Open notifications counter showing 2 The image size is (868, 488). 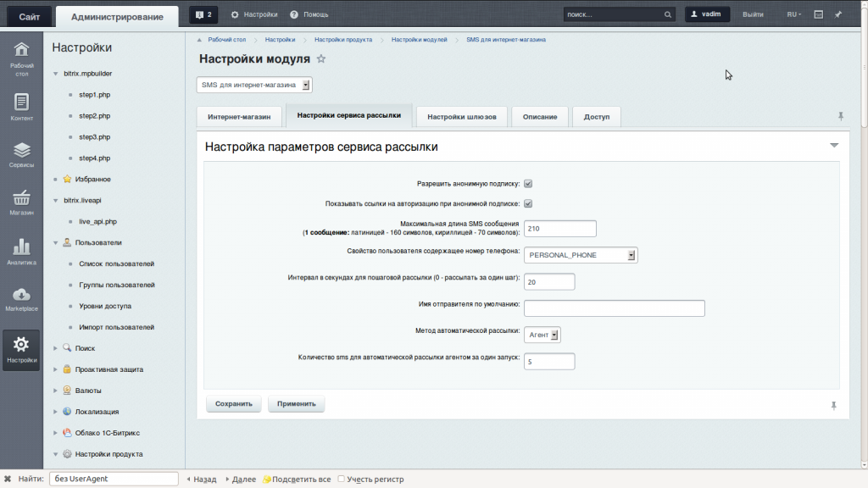(x=203, y=15)
